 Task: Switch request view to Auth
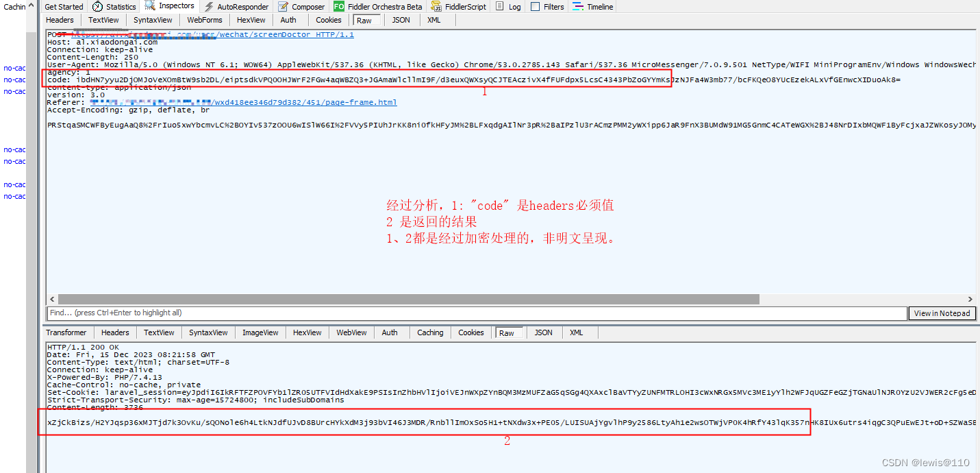(x=288, y=21)
